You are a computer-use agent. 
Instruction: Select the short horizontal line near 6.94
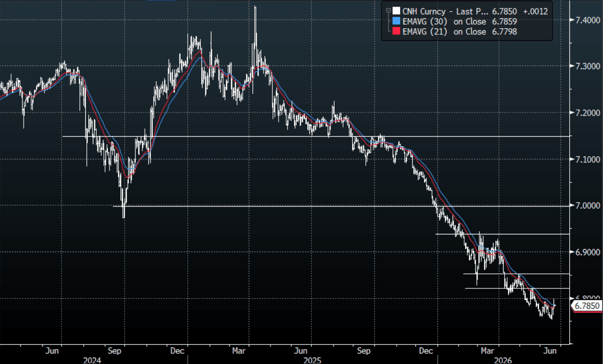click(x=503, y=234)
